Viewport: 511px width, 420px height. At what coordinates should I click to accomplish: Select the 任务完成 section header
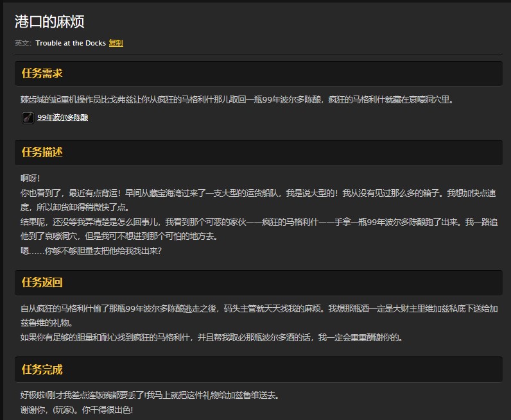point(42,370)
